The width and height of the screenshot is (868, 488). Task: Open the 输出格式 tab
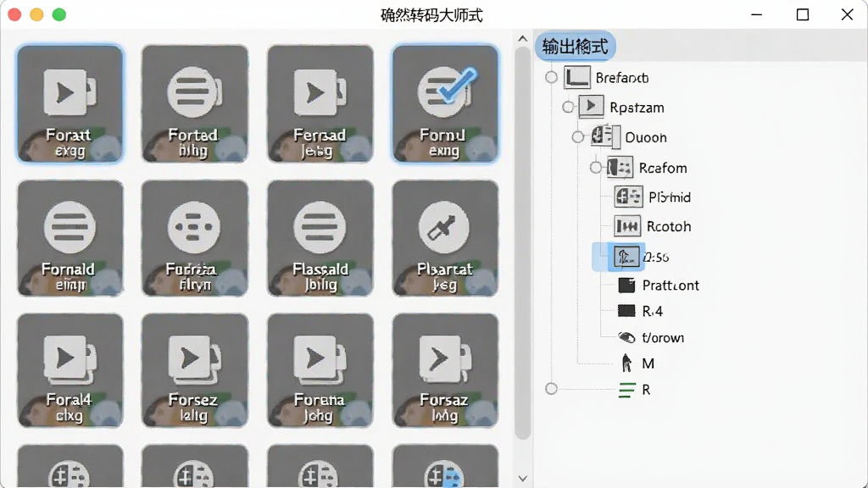click(576, 46)
